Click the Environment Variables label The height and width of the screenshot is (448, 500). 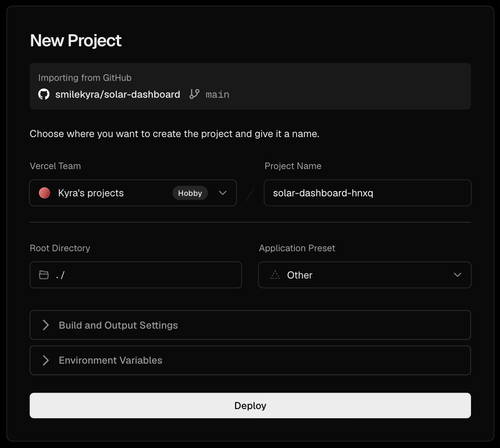click(x=110, y=360)
